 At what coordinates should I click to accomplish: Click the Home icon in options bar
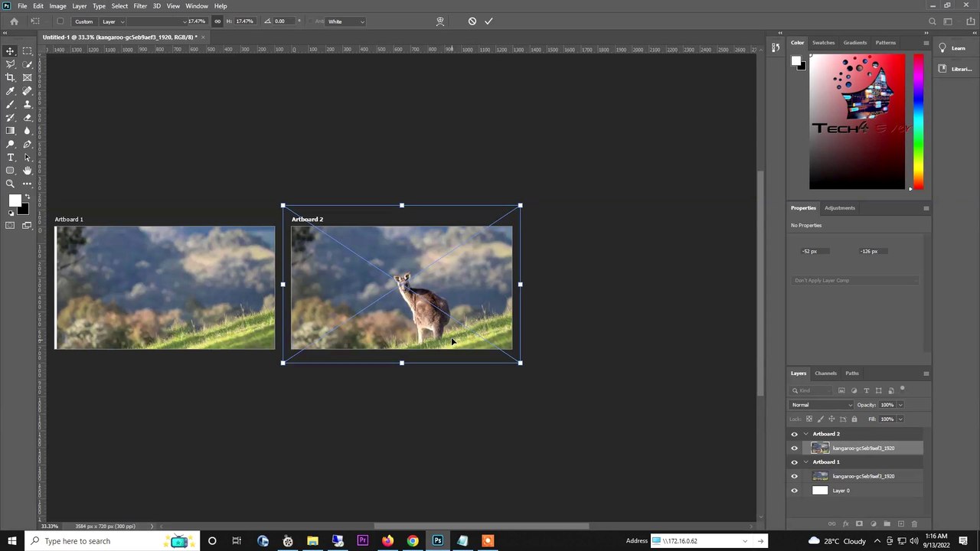point(14,21)
